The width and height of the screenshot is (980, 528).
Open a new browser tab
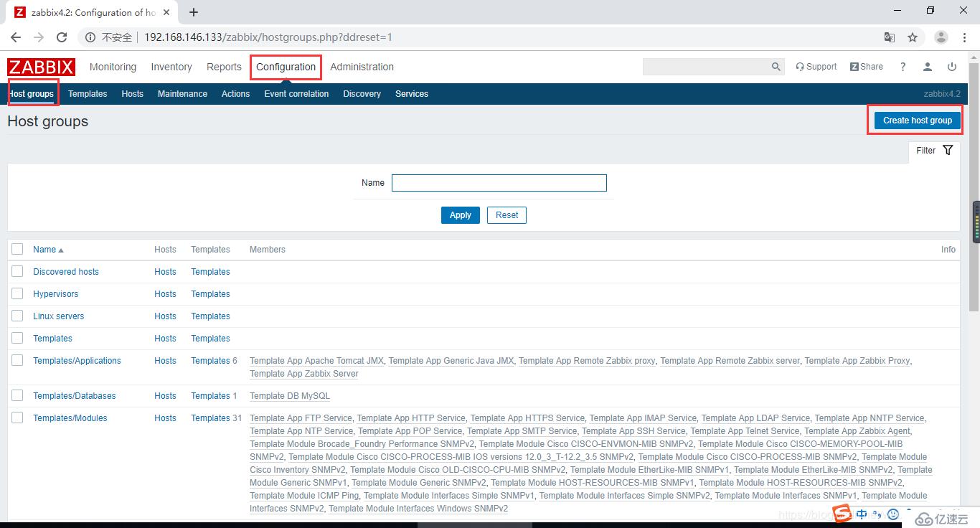pos(194,12)
